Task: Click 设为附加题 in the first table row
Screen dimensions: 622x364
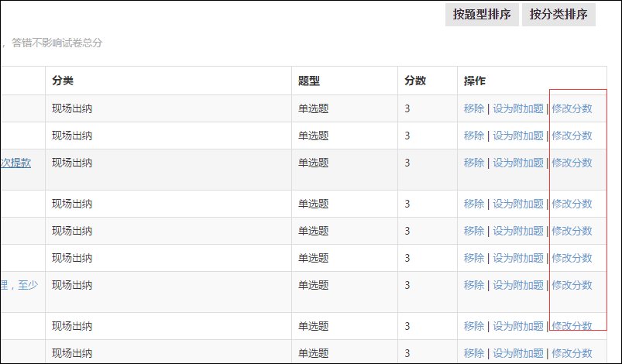Action: 518,108
